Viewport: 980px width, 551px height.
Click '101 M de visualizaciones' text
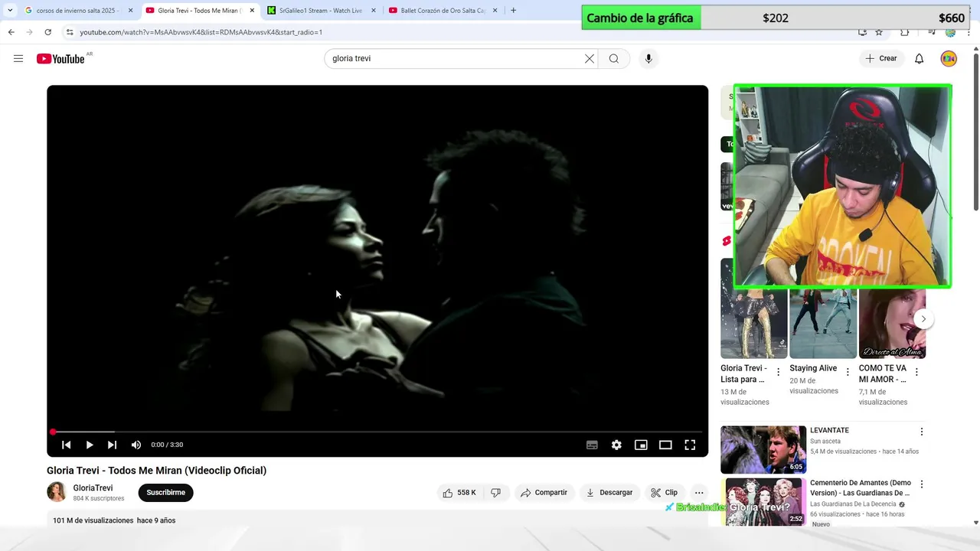click(x=93, y=520)
